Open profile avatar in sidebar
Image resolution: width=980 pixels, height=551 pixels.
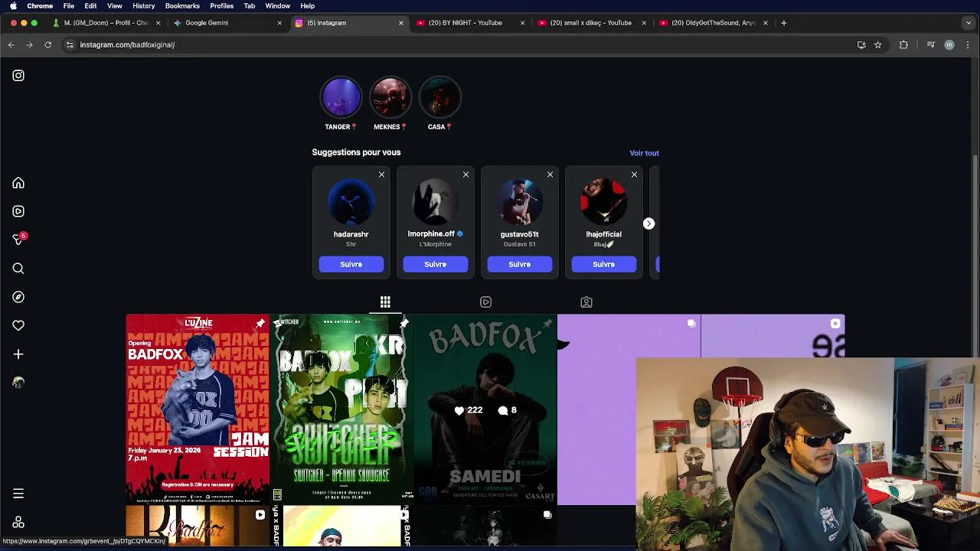click(x=18, y=383)
